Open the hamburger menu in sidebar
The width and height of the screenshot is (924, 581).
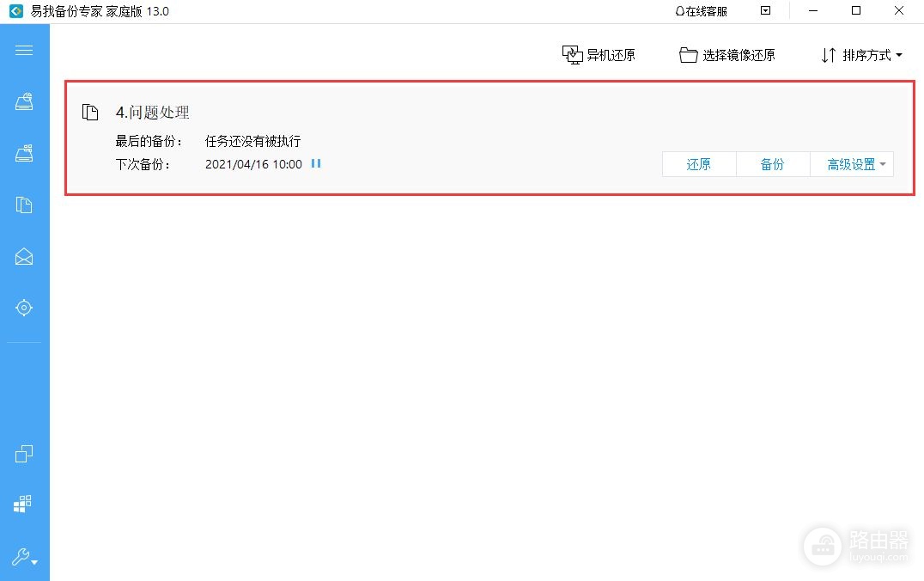click(23, 50)
